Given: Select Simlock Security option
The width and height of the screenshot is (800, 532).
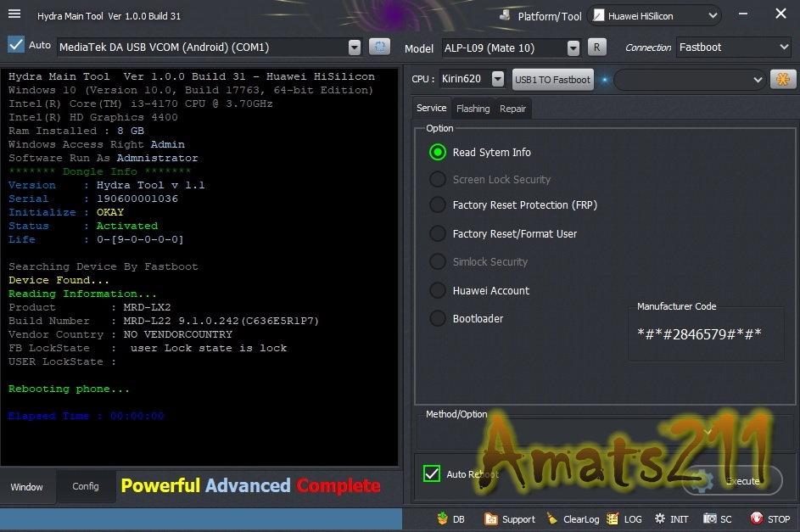Looking at the screenshot, I should 437,261.
